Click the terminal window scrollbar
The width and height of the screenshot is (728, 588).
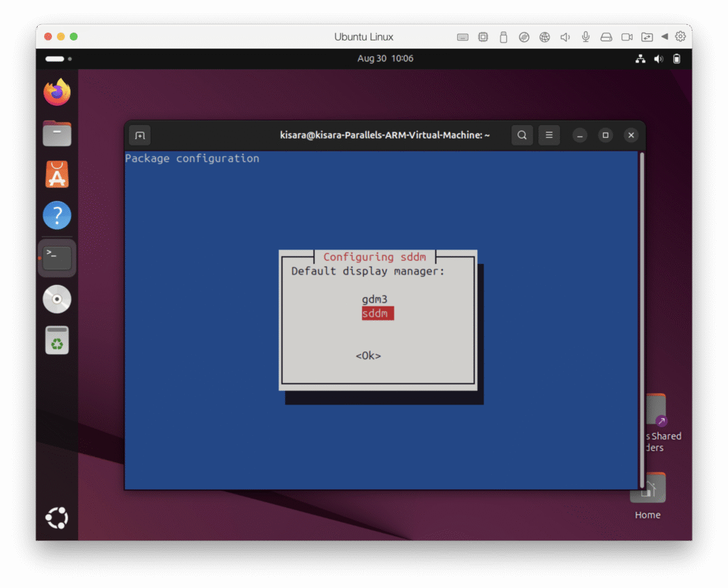642,320
